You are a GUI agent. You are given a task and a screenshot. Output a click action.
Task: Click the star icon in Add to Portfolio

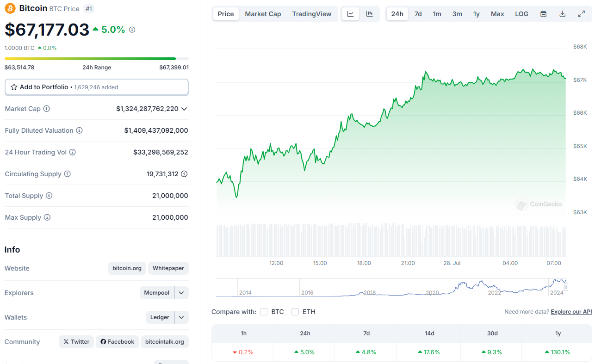(14, 87)
